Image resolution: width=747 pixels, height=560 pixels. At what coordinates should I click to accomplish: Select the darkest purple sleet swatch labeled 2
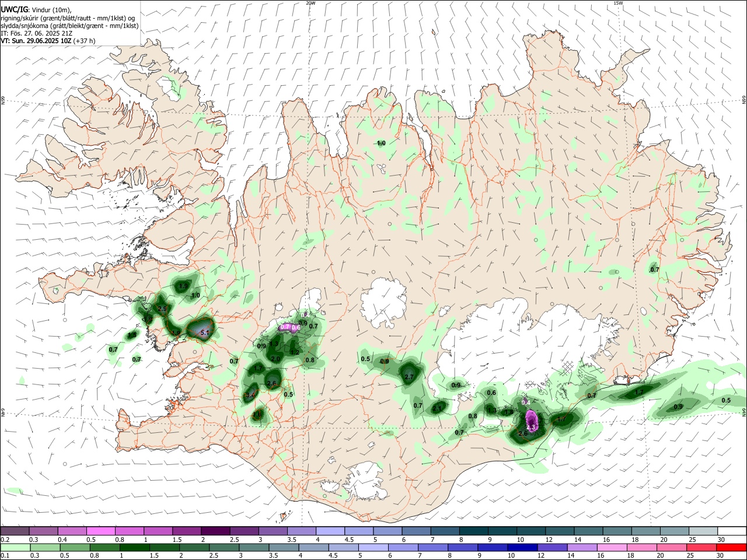215,531
